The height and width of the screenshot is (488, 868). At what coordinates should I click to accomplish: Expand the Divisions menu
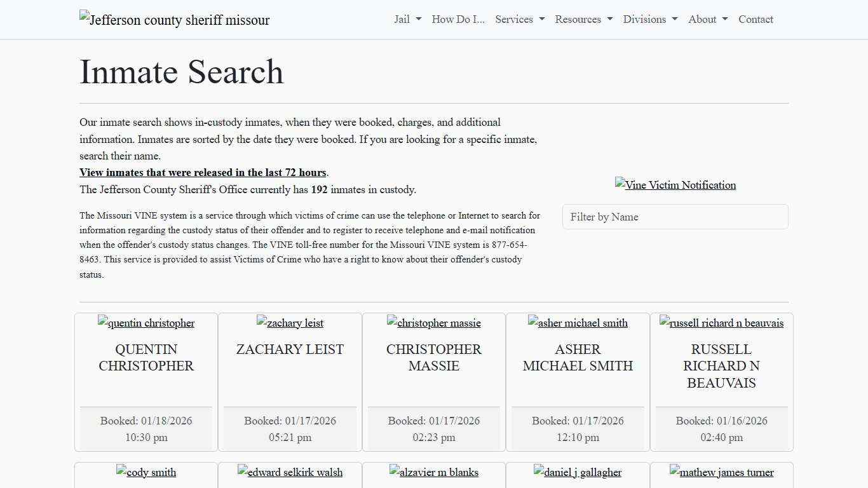[x=649, y=20]
